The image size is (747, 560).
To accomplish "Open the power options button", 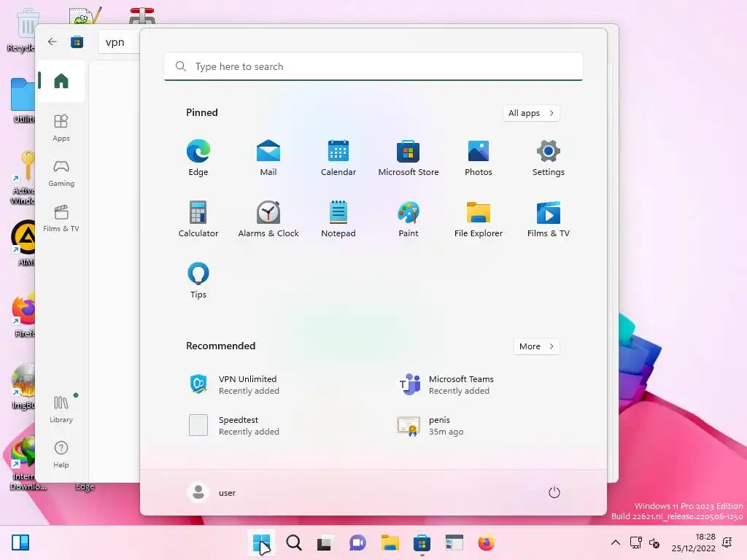I will (554, 492).
